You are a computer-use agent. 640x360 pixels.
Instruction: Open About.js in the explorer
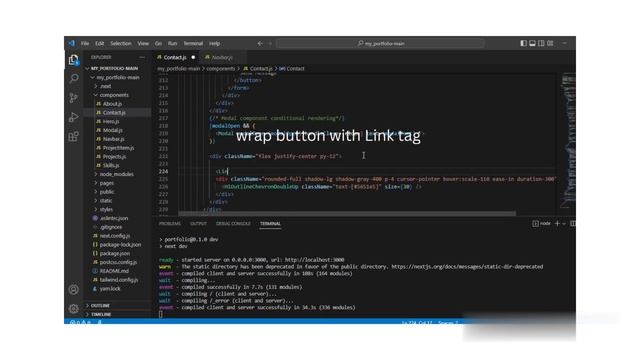[x=112, y=104]
